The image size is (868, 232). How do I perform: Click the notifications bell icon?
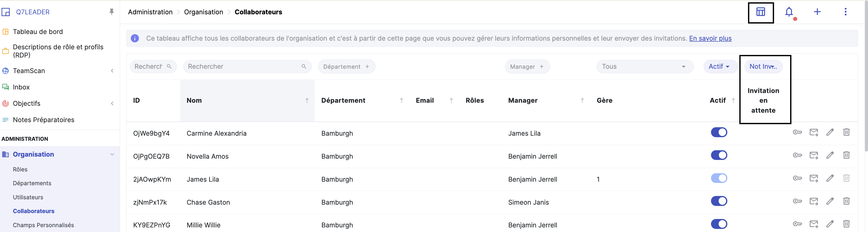click(789, 12)
